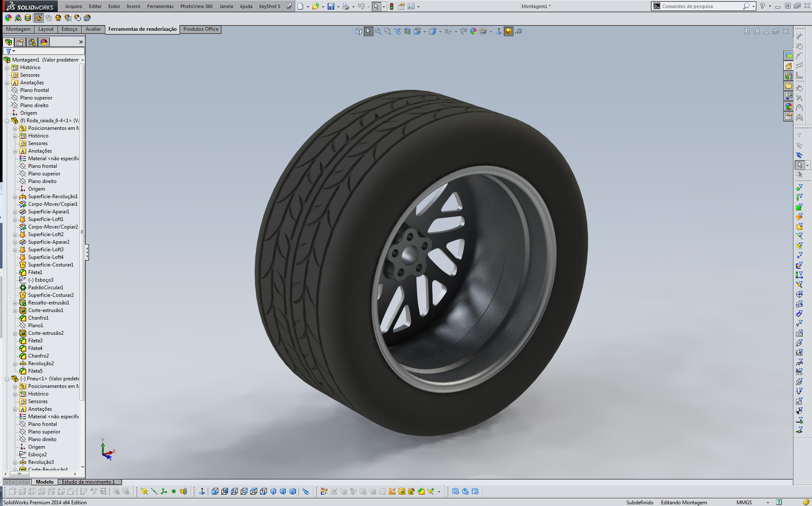
Task: Click the Print icon
Action: point(346,6)
